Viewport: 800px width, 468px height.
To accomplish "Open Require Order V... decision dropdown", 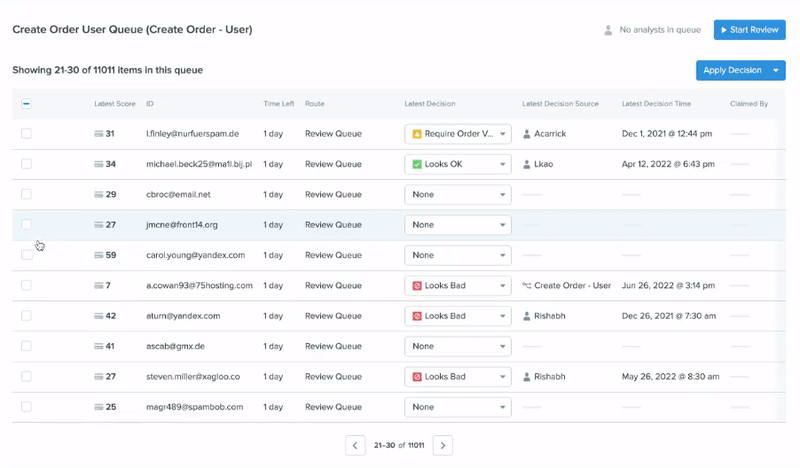I will tap(458, 134).
